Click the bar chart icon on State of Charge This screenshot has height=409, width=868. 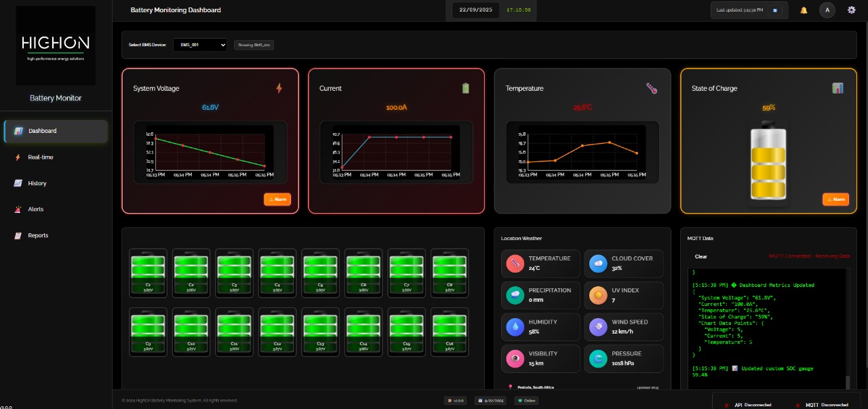(837, 88)
